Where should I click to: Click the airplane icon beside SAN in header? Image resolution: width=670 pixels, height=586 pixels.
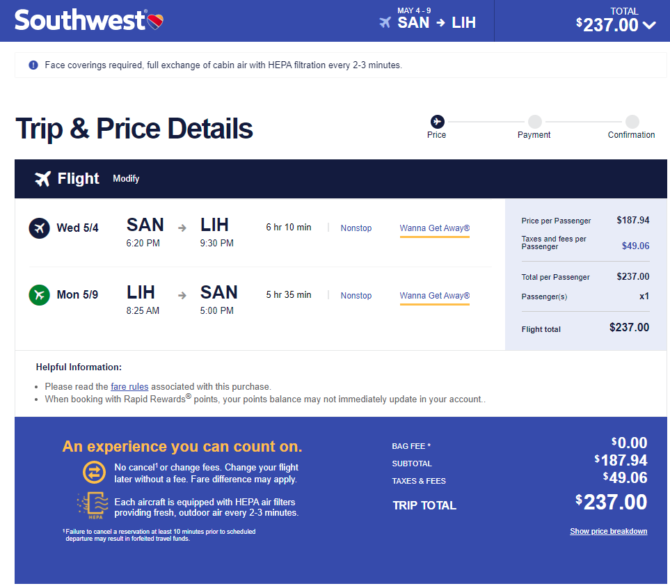(x=385, y=22)
